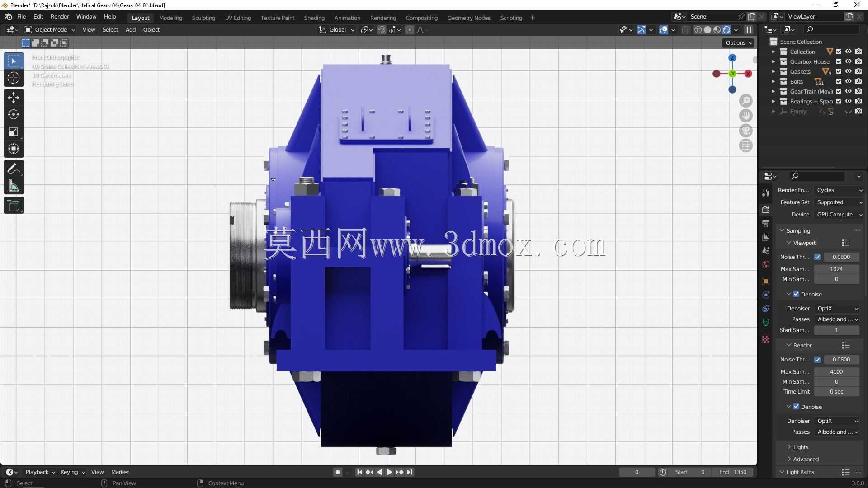This screenshot has width=868, height=488.
Task: Switch to the Shading workspace tab
Action: point(314,18)
